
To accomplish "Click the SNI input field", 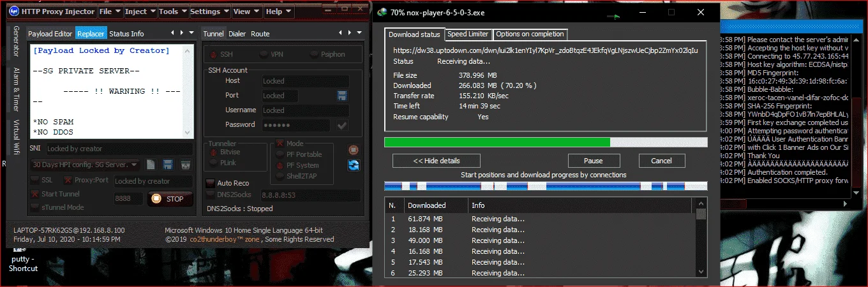I will click(x=118, y=149).
